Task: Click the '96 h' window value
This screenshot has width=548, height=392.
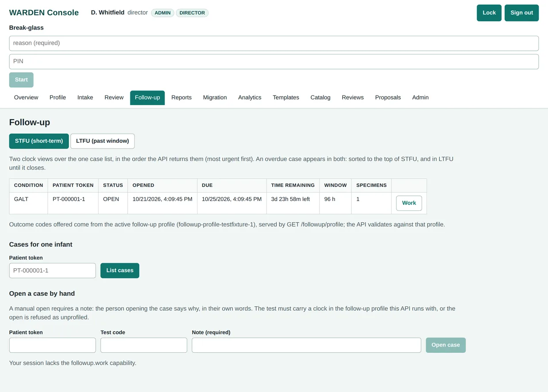Action: tap(330, 199)
